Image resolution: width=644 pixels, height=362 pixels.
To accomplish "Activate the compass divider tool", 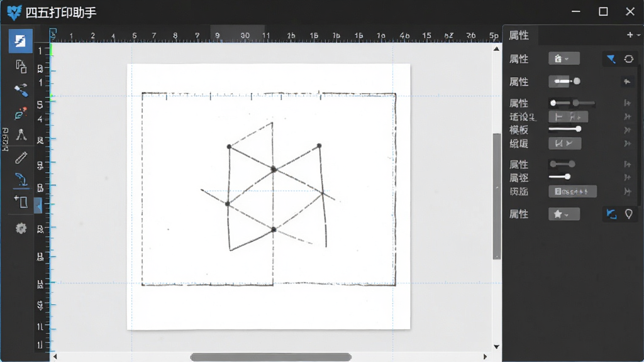I will coord(21,134).
